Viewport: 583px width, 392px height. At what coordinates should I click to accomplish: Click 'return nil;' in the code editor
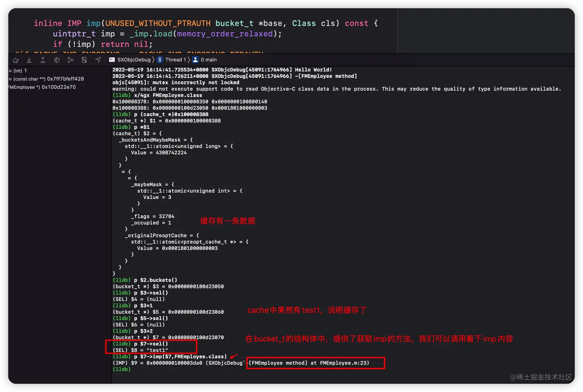click(x=126, y=44)
